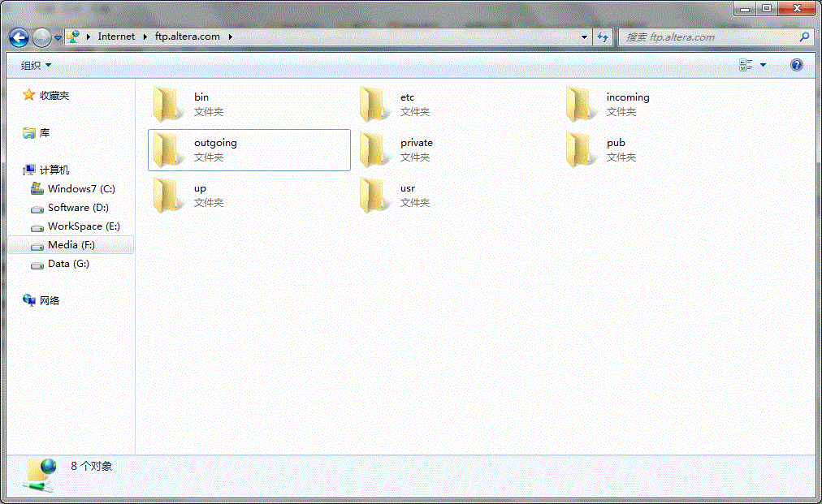The height and width of the screenshot is (504, 822).
Task: Select ftp.altera.com in the address breadcrumb
Action: click(187, 37)
